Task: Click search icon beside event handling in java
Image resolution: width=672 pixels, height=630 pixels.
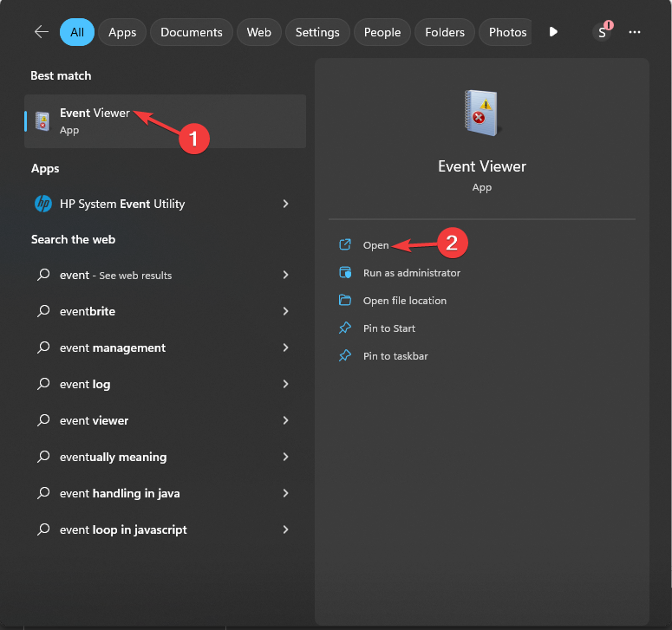Action: (43, 493)
